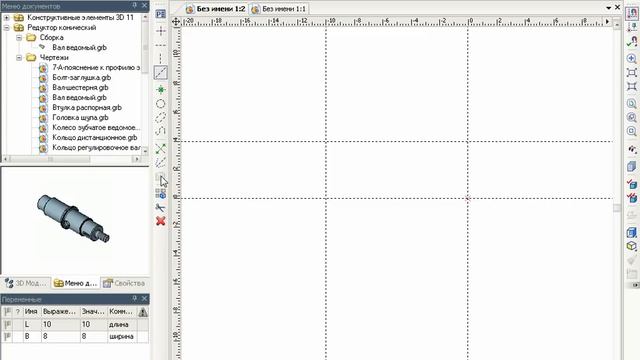640x360 pixels.
Task: Click the Выраже... column header
Action: click(60, 312)
